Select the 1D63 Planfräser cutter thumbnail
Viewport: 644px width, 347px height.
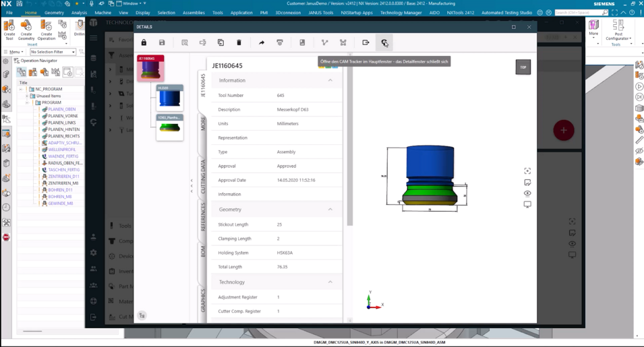click(x=170, y=127)
